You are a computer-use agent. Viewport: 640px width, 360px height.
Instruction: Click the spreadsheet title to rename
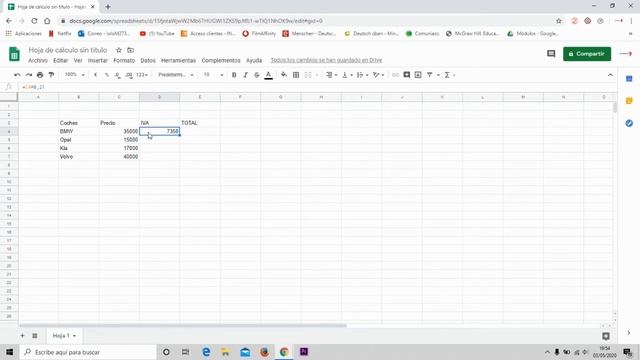(x=68, y=50)
